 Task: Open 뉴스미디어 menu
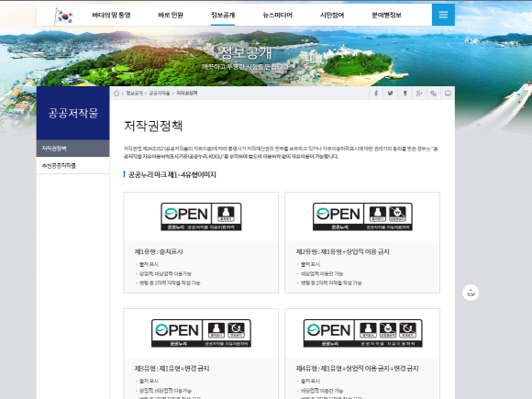pos(278,15)
